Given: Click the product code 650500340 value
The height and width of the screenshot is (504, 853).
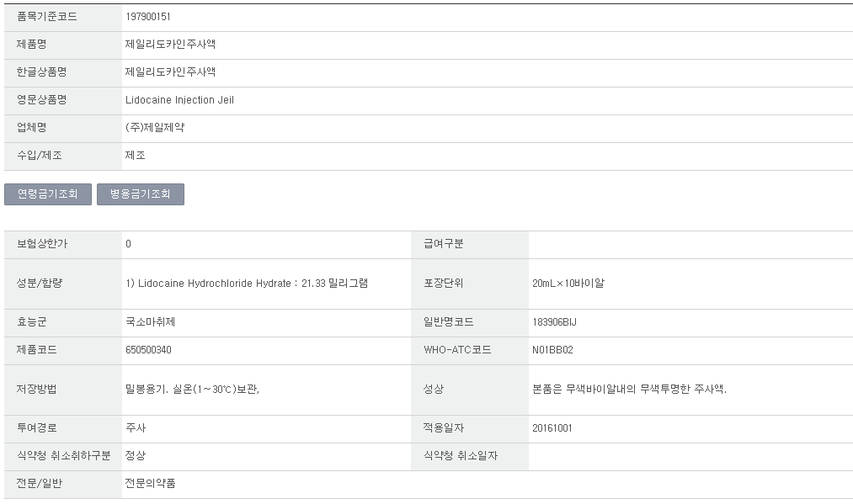Looking at the screenshot, I should [x=148, y=350].
